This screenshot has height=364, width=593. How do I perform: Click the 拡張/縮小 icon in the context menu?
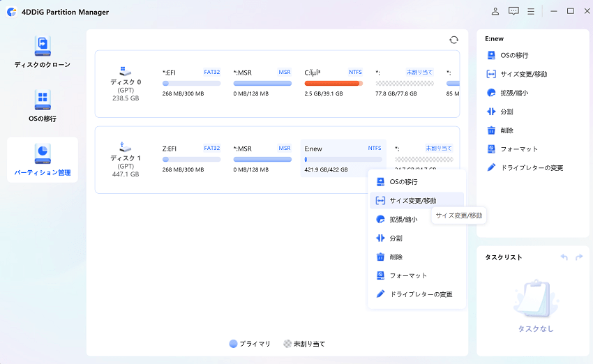pos(380,219)
